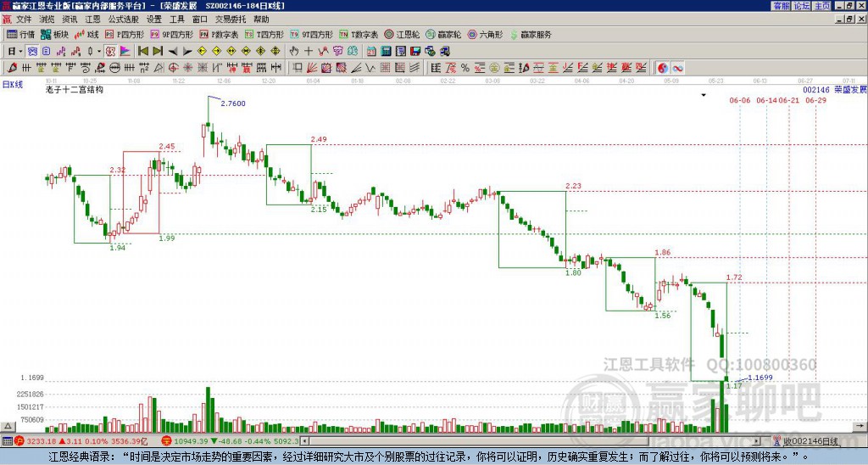Open 赢家服务 with dollar icon
Screen dimensions: 868x465
(x=531, y=34)
